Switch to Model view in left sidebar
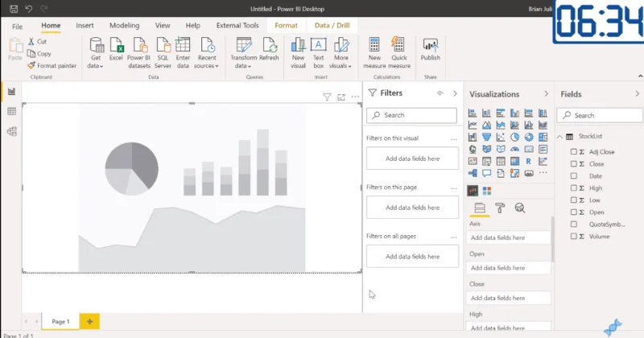The height and width of the screenshot is (338, 644). 11,131
